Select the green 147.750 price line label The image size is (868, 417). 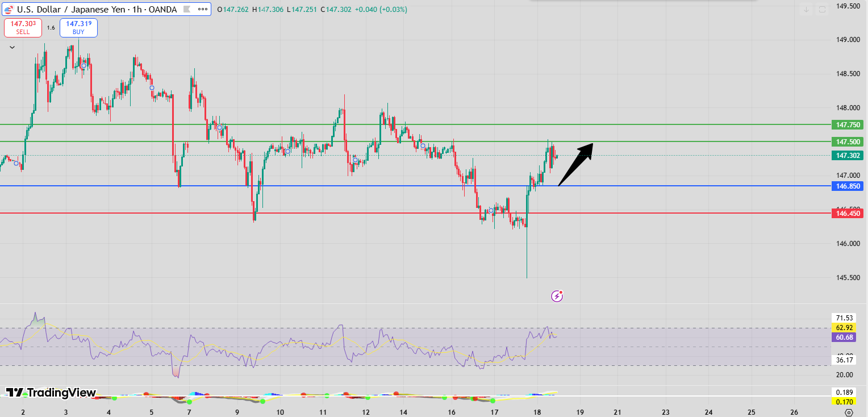tap(846, 124)
